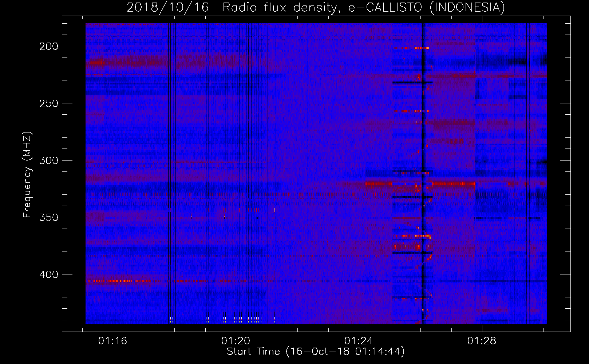The width and height of the screenshot is (589, 364).
Task: Click the 300 frequency tick label
Action: [x=48, y=161]
